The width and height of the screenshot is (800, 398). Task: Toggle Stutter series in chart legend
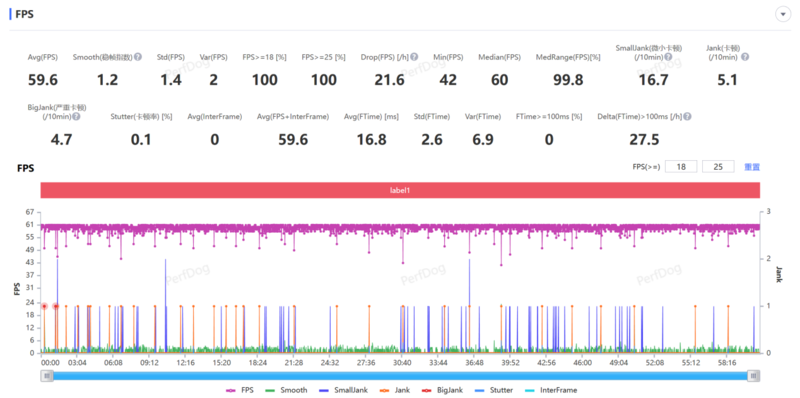[x=493, y=390]
